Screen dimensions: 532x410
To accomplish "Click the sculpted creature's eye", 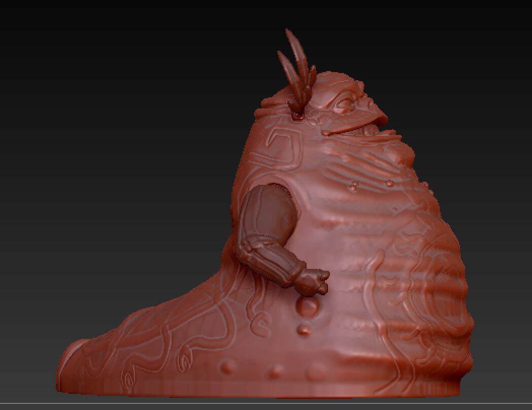I will pos(344,104).
